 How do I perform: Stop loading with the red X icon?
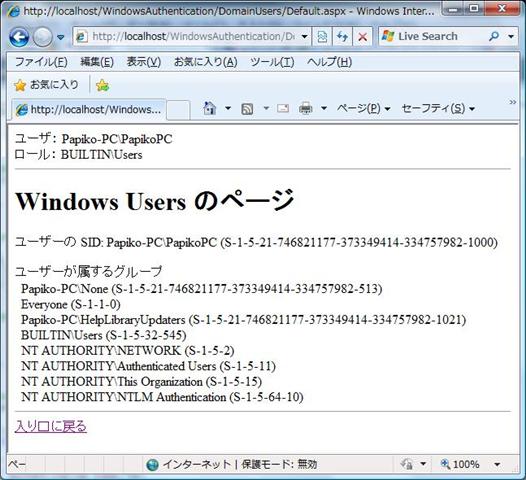(x=362, y=36)
